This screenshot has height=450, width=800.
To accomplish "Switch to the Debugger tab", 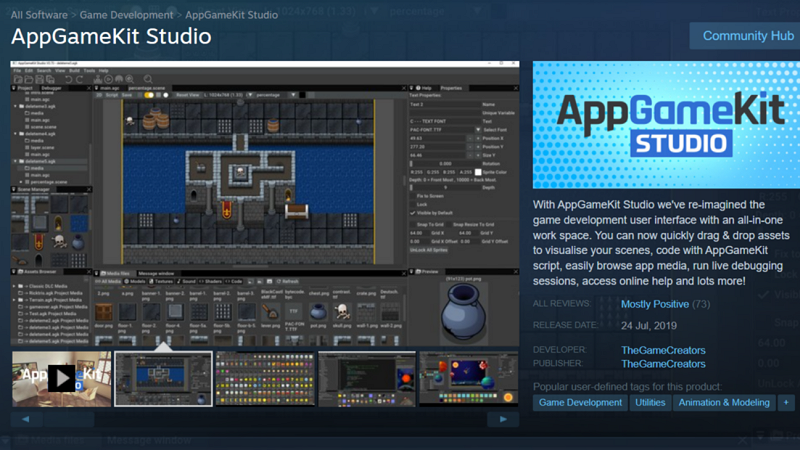I will pyautogui.click(x=51, y=88).
